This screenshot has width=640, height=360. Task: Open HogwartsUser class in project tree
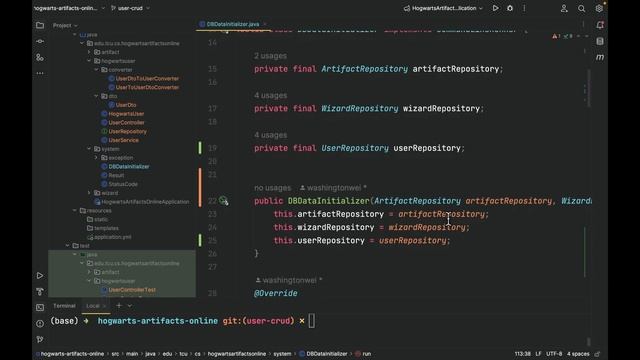click(126, 114)
